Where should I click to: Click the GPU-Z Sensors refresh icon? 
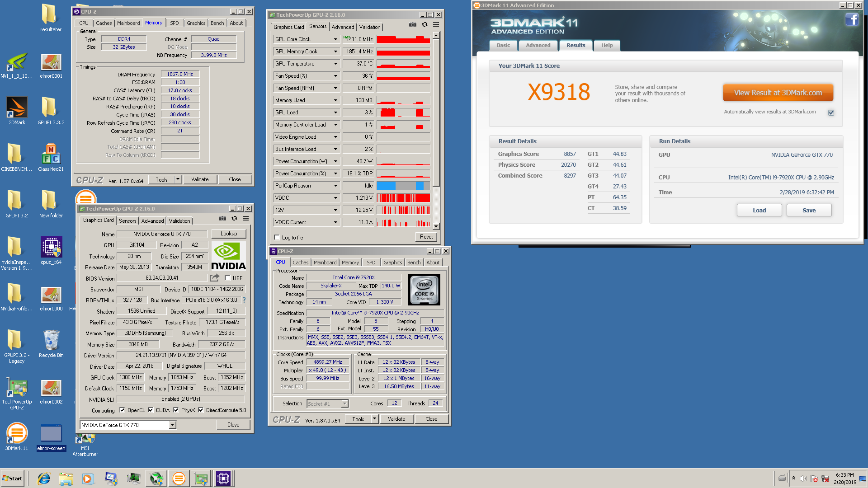pos(425,24)
